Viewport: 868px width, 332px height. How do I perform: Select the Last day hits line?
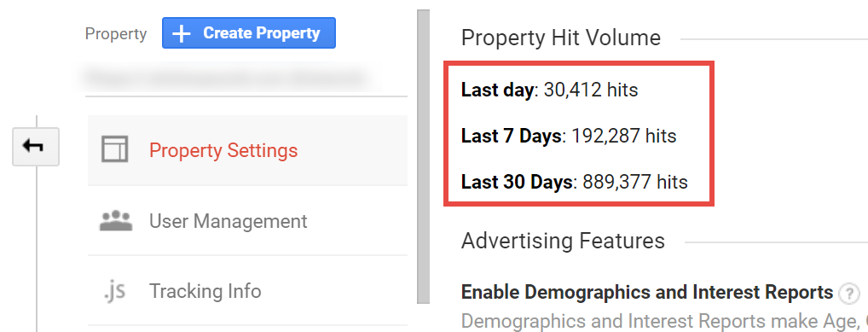(x=549, y=90)
